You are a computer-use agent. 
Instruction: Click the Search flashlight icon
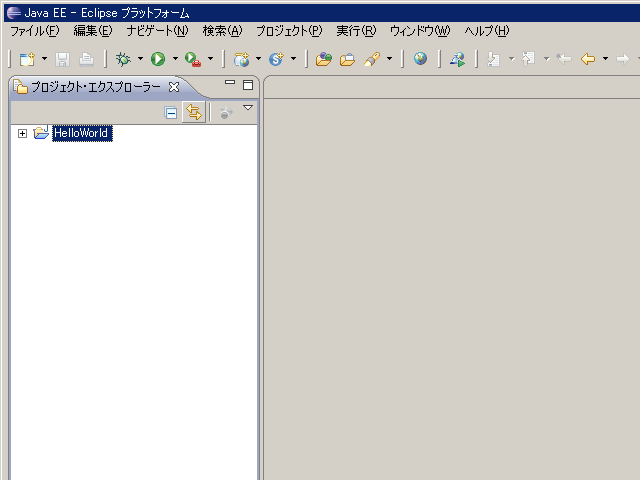point(372,59)
